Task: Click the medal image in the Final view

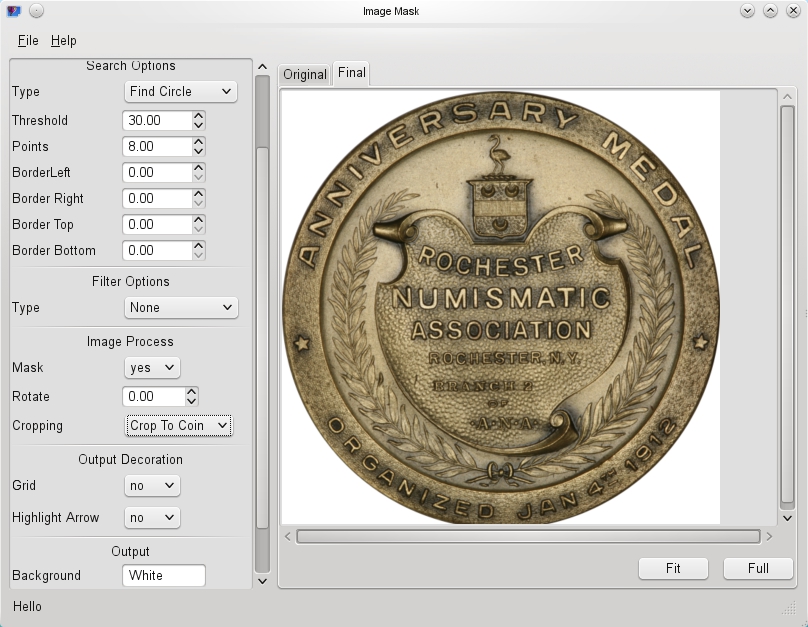Action: tap(501, 308)
